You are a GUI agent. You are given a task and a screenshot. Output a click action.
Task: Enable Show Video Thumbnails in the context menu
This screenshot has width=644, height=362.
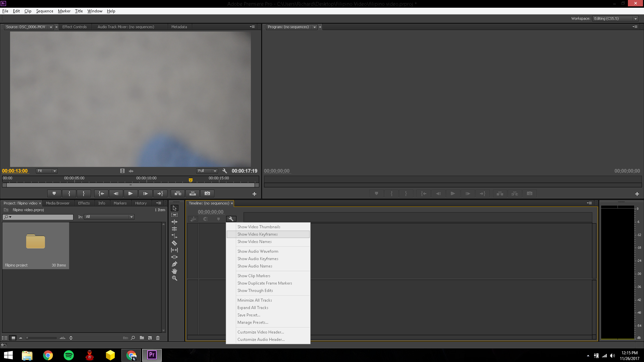pos(259,227)
